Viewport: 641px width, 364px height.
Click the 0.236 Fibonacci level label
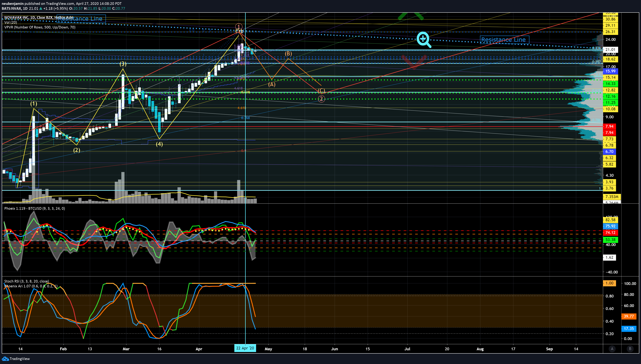(596, 48)
